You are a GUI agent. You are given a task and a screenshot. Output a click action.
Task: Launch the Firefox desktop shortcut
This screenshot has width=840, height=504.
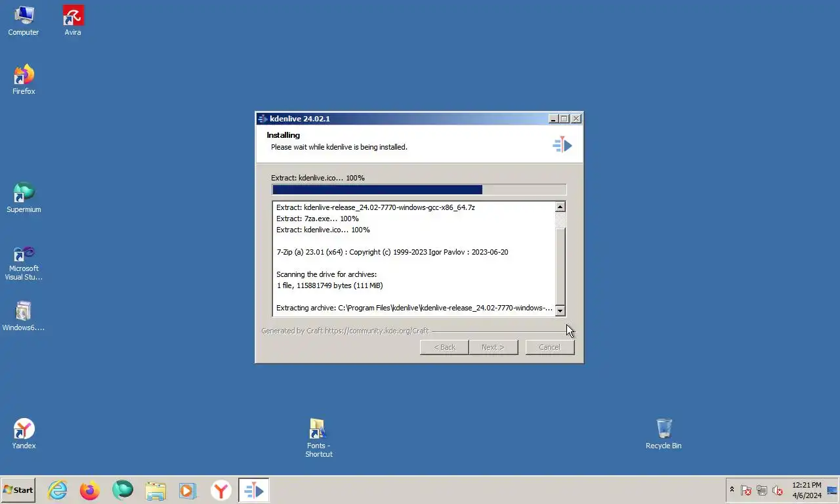(24, 80)
